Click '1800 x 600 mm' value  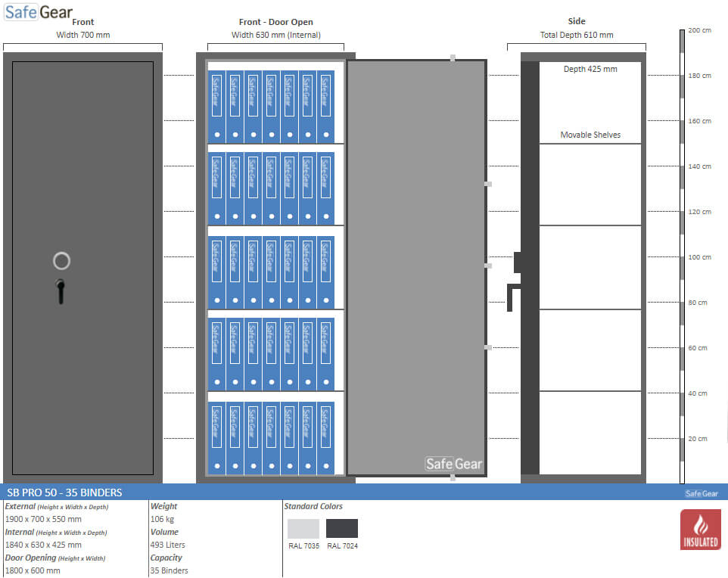[x=33, y=570]
